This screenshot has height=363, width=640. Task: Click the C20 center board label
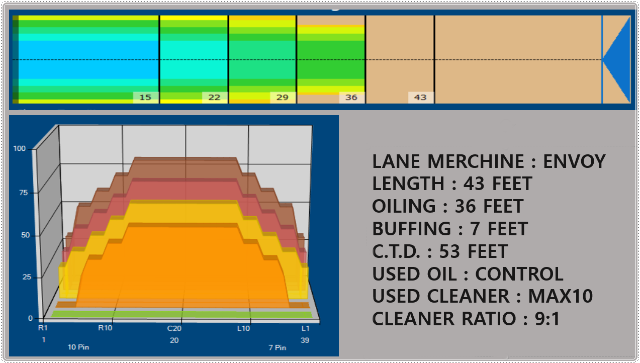[174, 328]
